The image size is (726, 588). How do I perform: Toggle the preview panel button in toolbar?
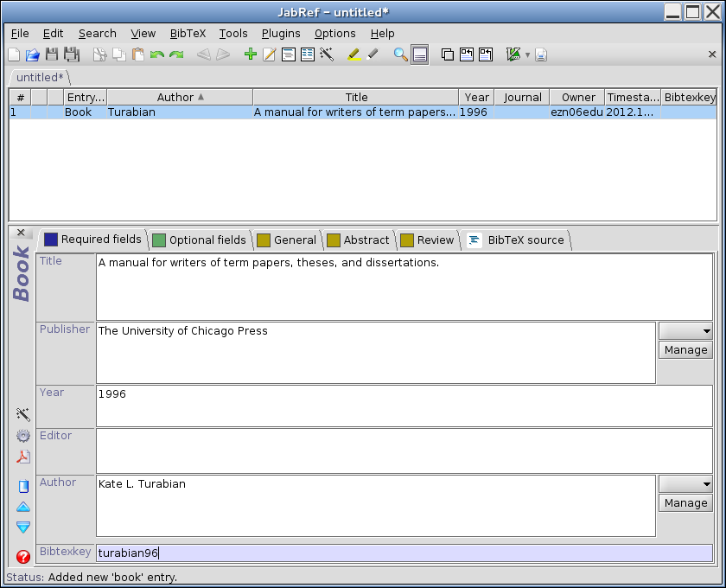pos(420,54)
